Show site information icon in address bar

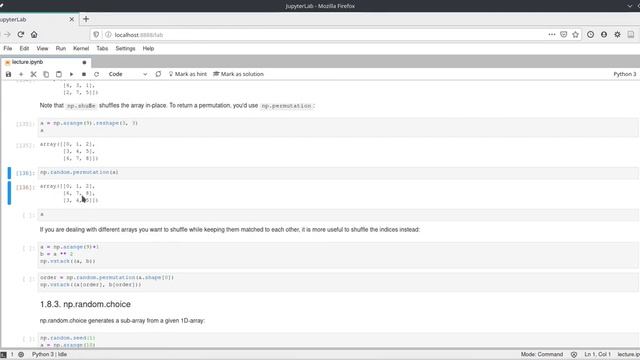pyautogui.click(x=108, y=35)
